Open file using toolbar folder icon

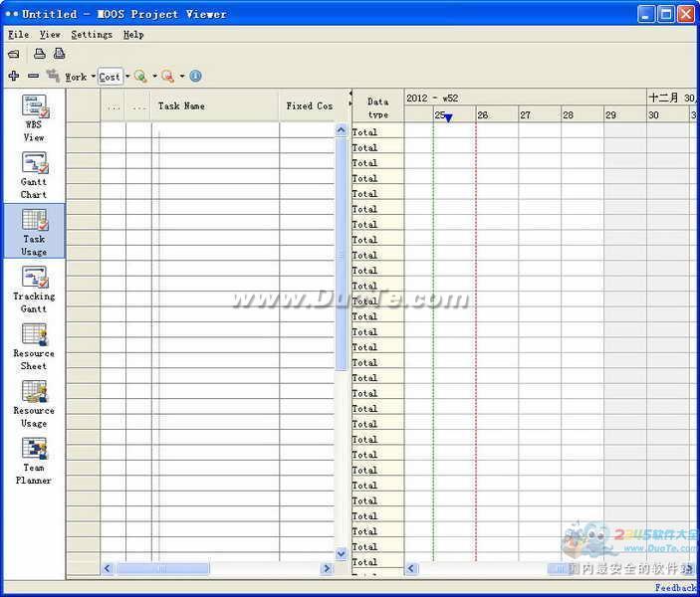point(14,54)
